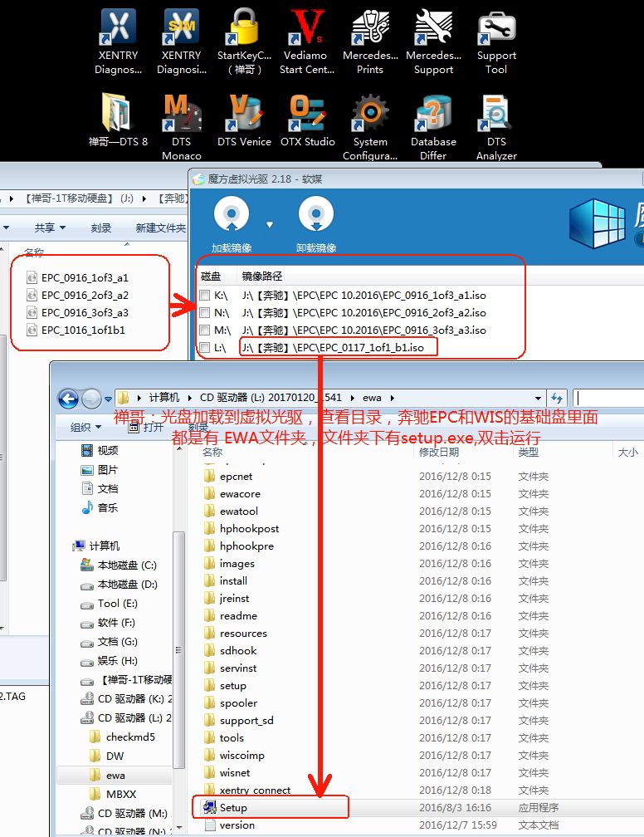This screenshot has width=644, height=837.
Task: Select the support_sd folder
Action: click(x=239, y=721)
